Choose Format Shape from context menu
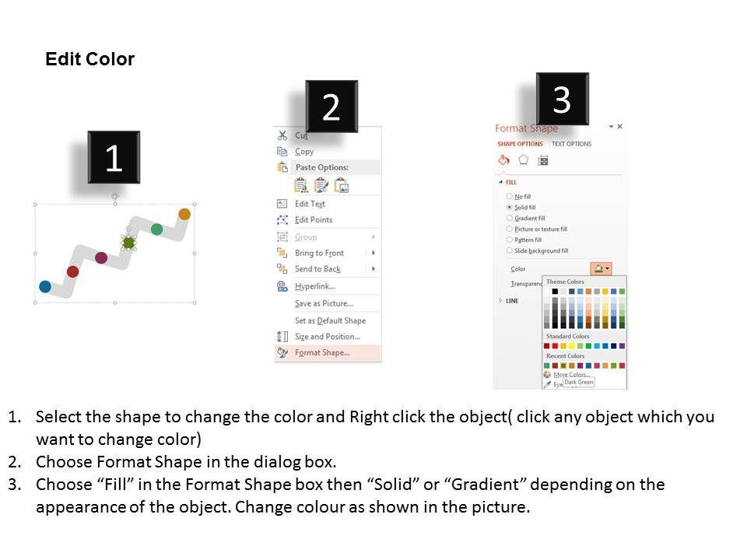The image size is (747, 560). tap(322, 352)
